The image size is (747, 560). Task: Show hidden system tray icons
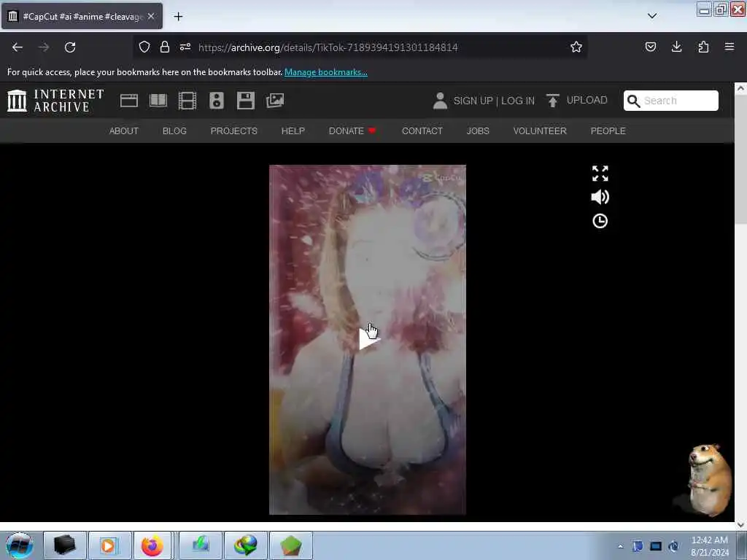click(x=620, y=546)
